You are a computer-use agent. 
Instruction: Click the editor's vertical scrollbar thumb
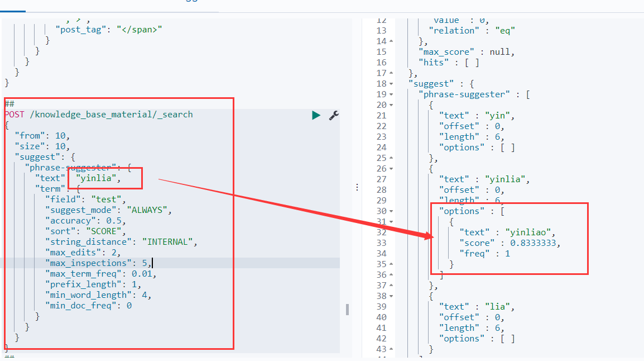coord(347,309)
